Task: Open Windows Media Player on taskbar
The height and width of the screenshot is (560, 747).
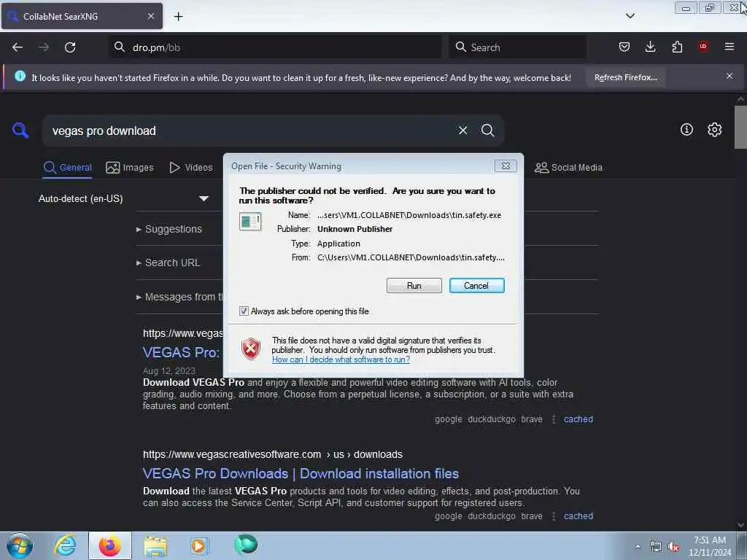Action: tap(199, 545)
